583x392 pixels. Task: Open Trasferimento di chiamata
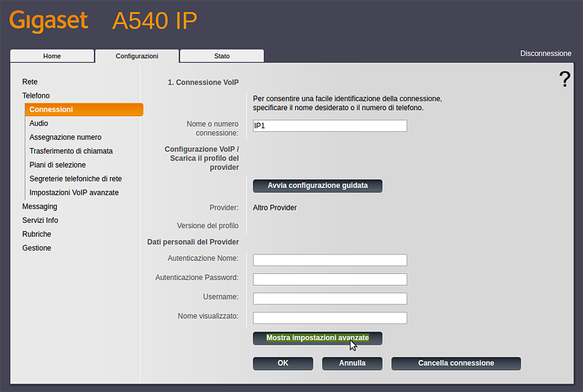click(x=71, y=151)
